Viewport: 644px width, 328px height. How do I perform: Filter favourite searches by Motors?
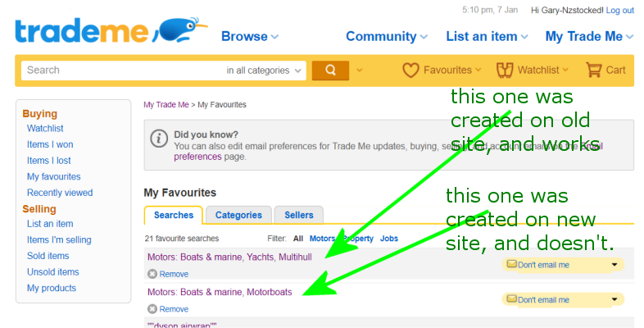click(322, 239)
